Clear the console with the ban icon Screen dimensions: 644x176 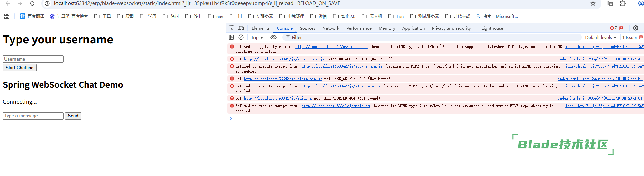pyautogui.click(x=241, y=37)
